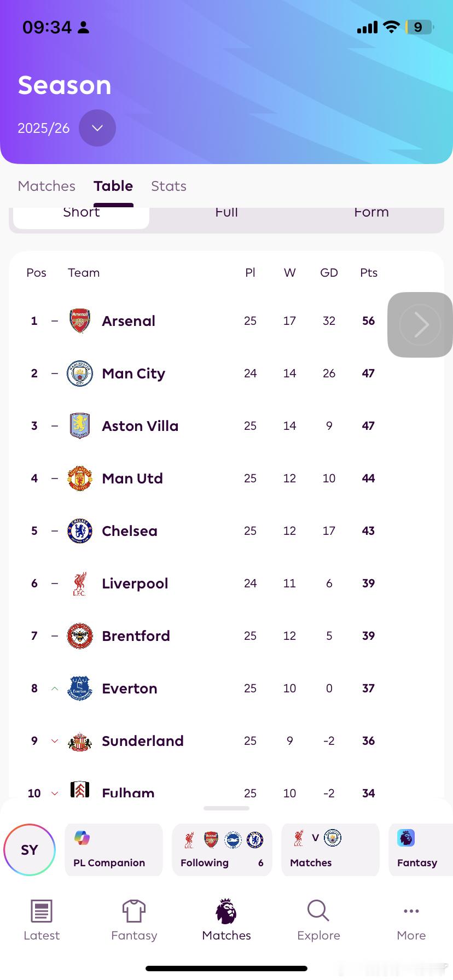Screen dimensions: 453x980
Task: Tap the grey right-chevron arrow button
Action: pos(420,325)
